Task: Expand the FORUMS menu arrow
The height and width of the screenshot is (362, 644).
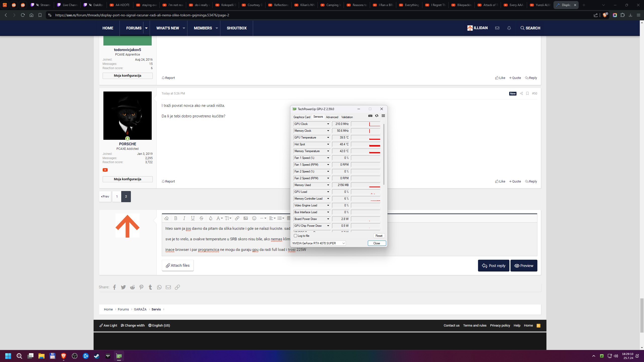Action: click(x=146, y=28)
